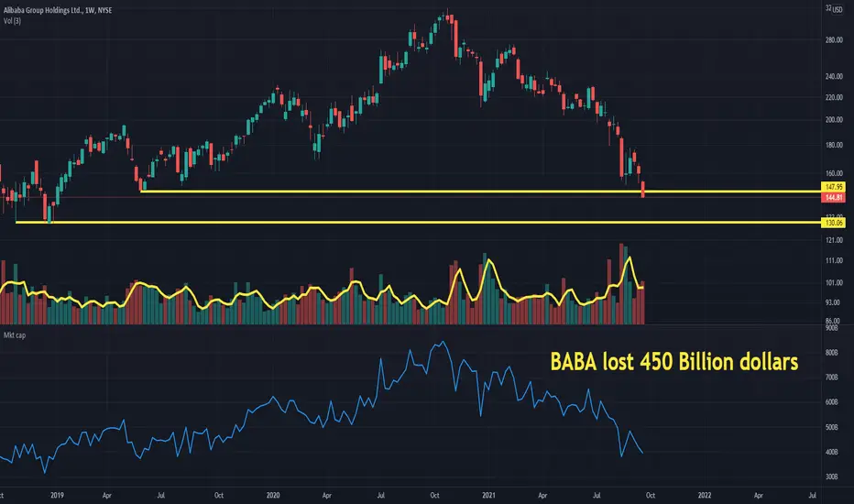This screenshot has width=854, height=504.
Task: Select the Mkt cap indicator label
Action: [x=15, y=335]
